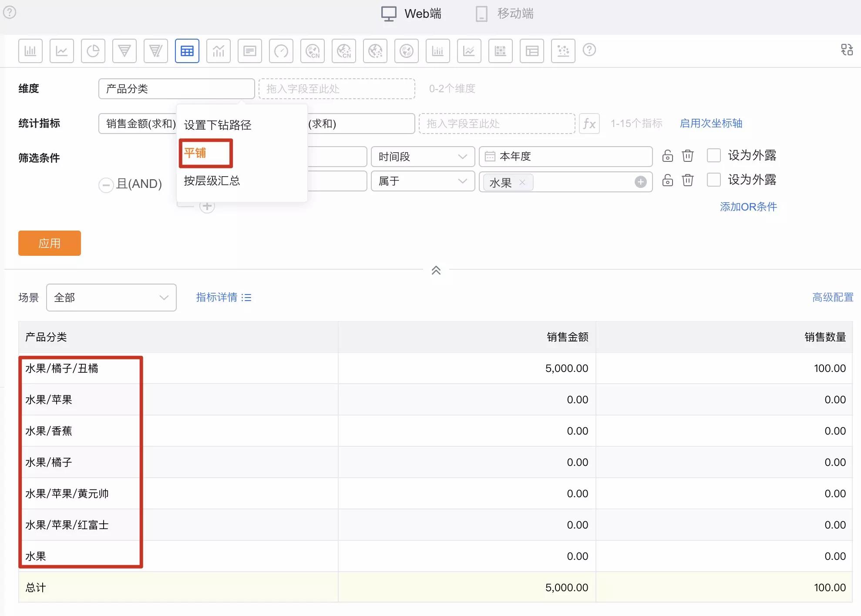
Task: Select the world dotted map icon
Action: coord(375,51)
